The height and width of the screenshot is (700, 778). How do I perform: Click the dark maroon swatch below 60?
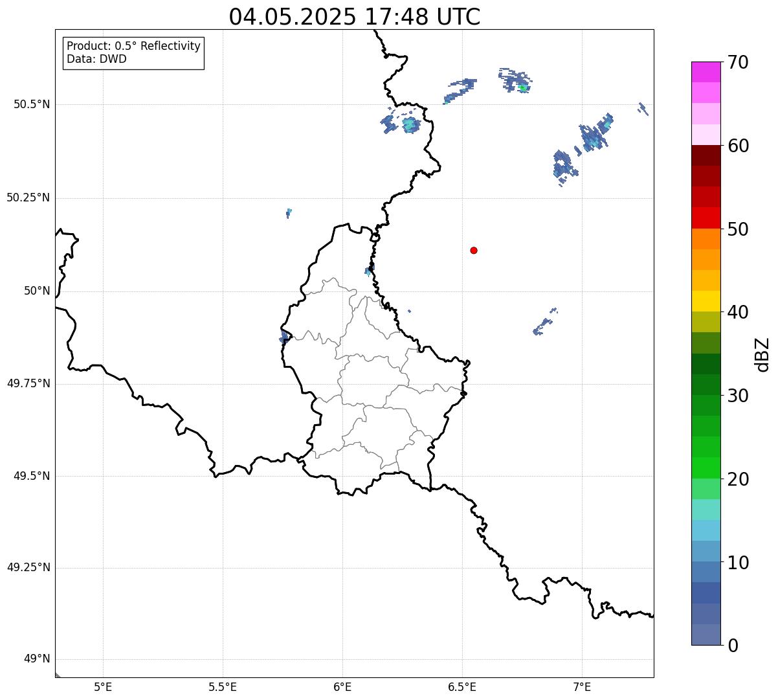point(706,155)
